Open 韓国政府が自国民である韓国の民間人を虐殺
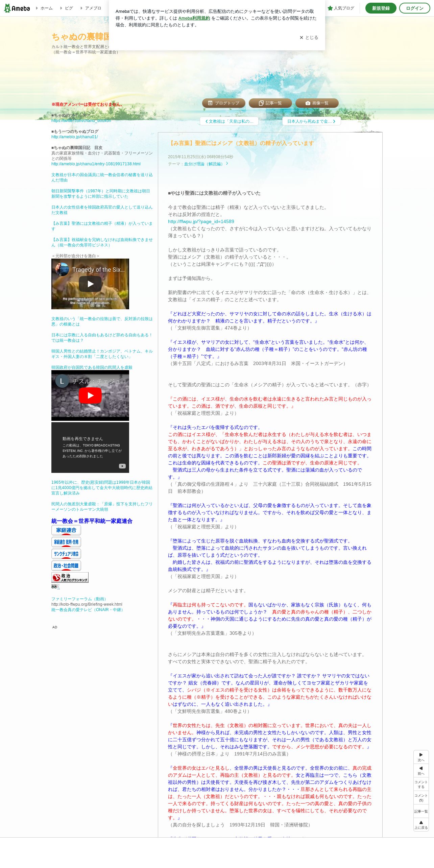This screenshot has width=434, height=868. 92,367
